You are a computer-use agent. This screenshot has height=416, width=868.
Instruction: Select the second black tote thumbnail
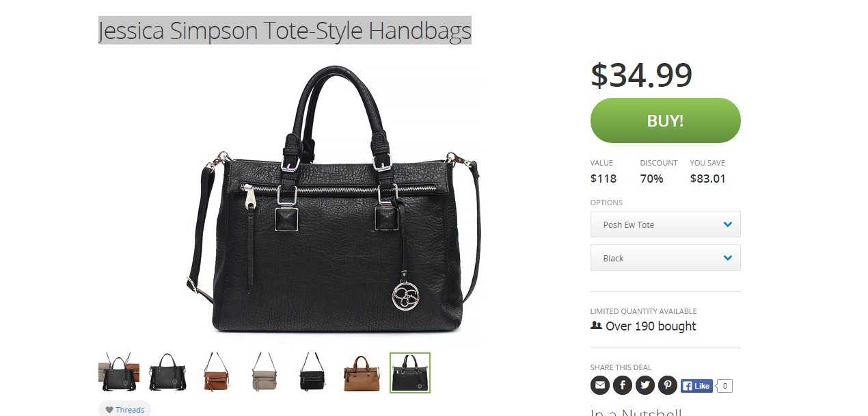click(x=167, y=373)
